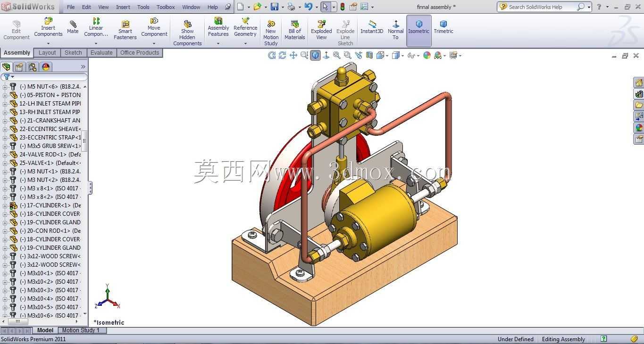Open the File menu
This screenshot has width=644, height=344.
click(x=71, y=7)
